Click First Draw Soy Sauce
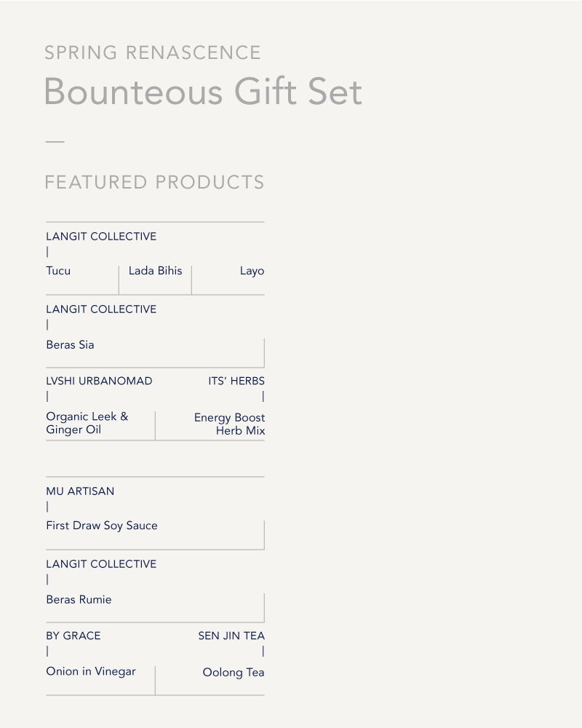The width and height of the screenshot is (582, 728). (102, 526)
